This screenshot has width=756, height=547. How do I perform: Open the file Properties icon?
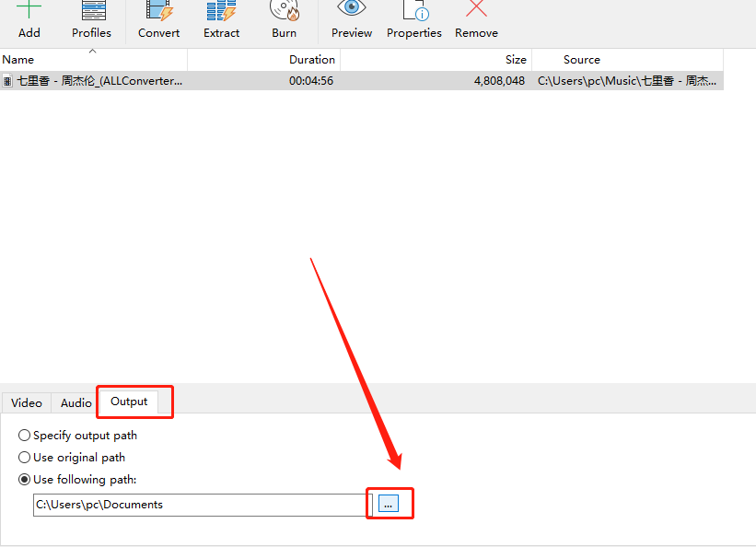click(414, 11)
